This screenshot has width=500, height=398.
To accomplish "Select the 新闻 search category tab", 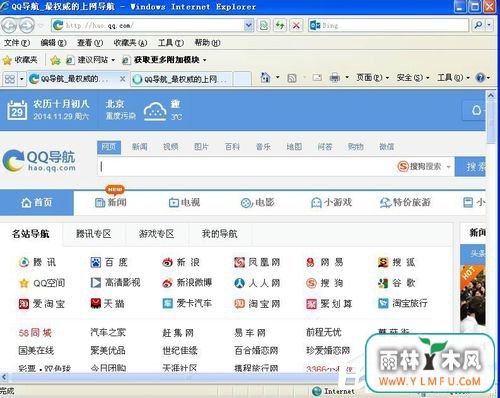I will point(139,147).
